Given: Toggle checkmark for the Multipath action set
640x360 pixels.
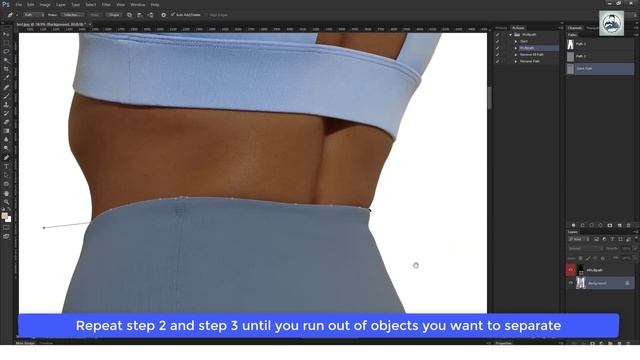Looking at the screenshot, I should pyautogui.click(x=498, y=35).
